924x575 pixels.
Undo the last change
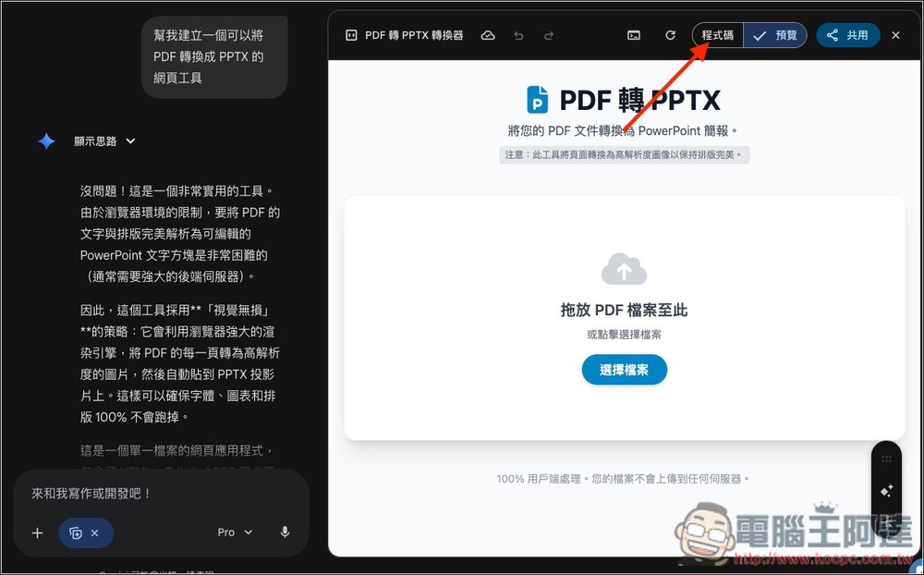click(x=518, y=35)
